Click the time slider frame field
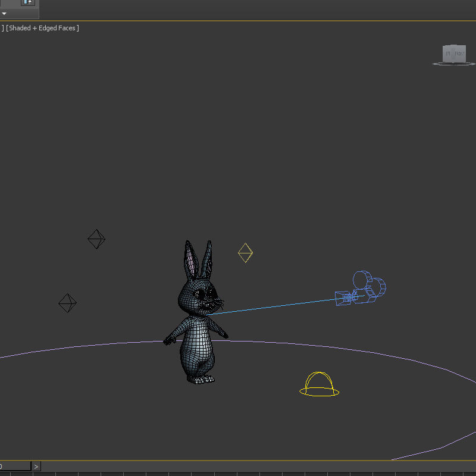 coord(15,466)
